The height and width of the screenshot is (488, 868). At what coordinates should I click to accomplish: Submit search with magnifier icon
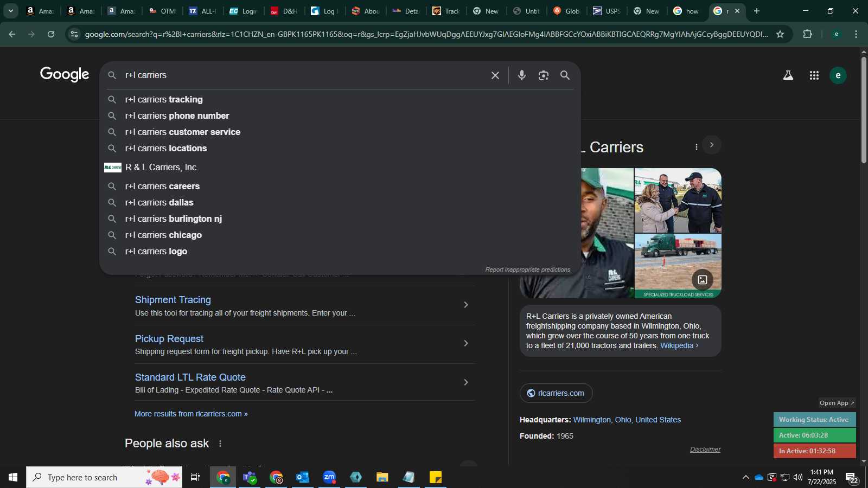coord(565,75)
